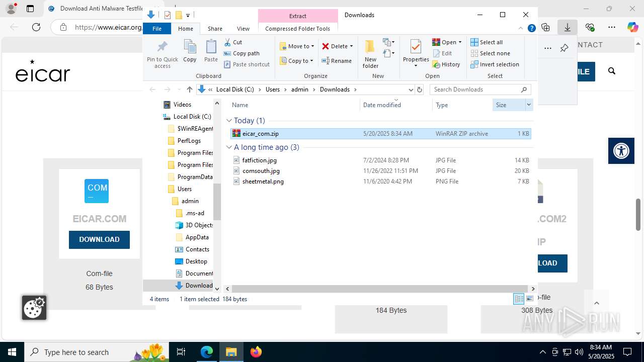Click the navigation pane vertical scrollbar
644x362 pixels.
point(217,201)
